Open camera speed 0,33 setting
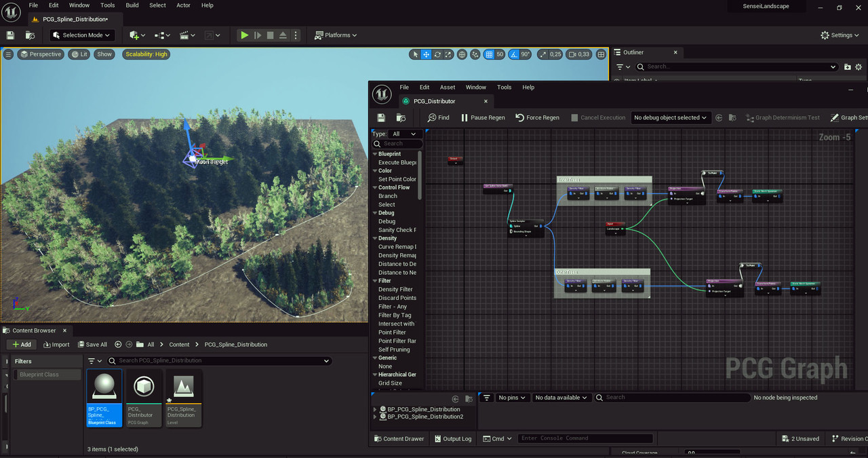 pyautogui.click(x=579, y=54)
